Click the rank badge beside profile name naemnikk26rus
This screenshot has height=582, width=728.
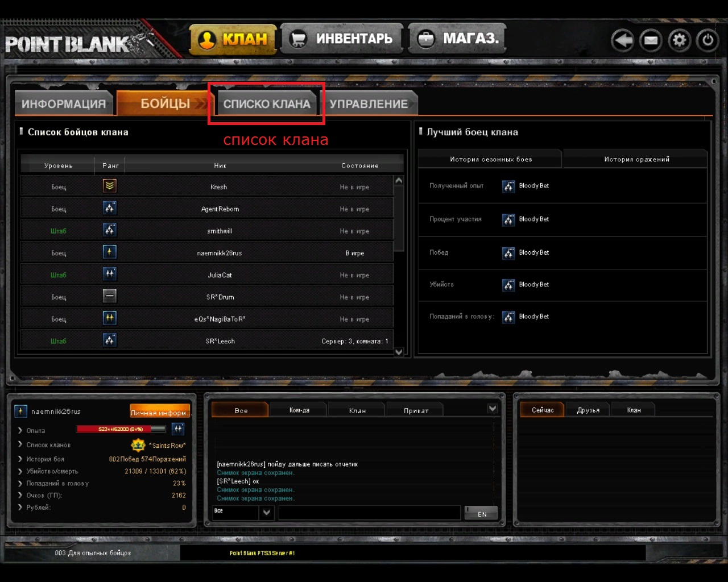point(20,411)
